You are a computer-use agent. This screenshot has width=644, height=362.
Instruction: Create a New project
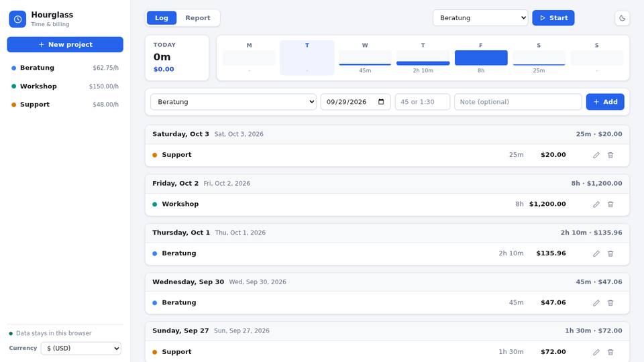click(65, 45)
